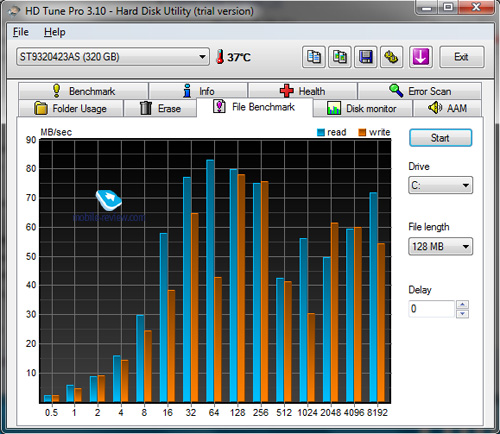The height and width of the screenshot is (434, 500).
Task: Click the Exit button
Action: click(462, 57)
